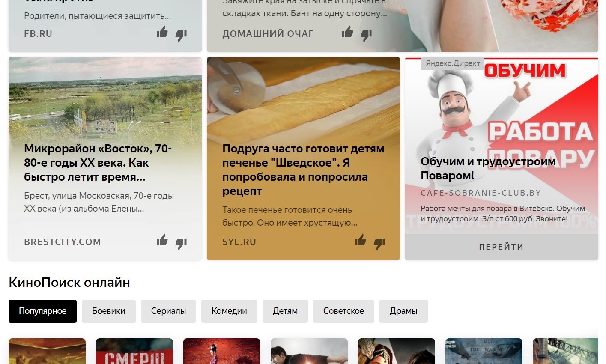Thumbs up the SYL.RU cookie recipe

pos(361,240)
